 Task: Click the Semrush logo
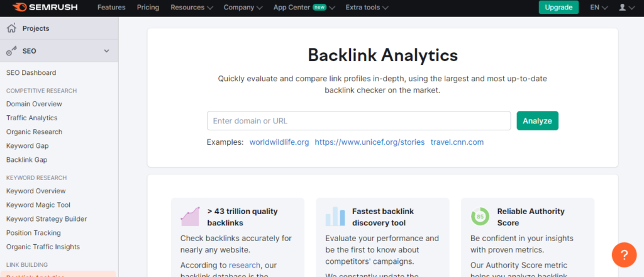point(45,8)
